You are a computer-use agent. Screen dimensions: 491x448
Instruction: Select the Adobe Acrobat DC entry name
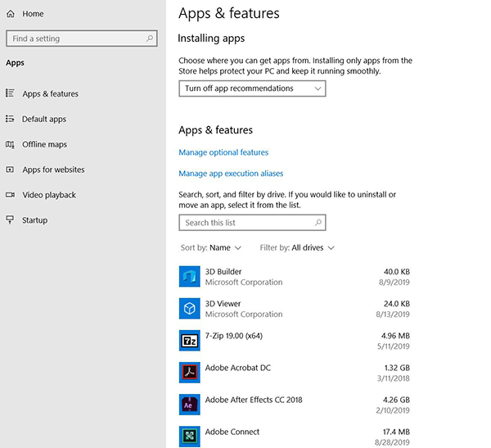238,368
